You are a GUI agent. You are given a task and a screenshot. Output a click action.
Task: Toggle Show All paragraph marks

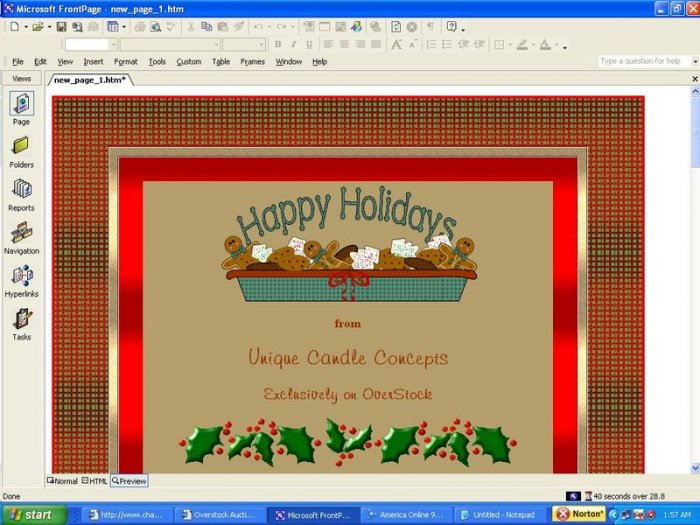coord(430,27)
